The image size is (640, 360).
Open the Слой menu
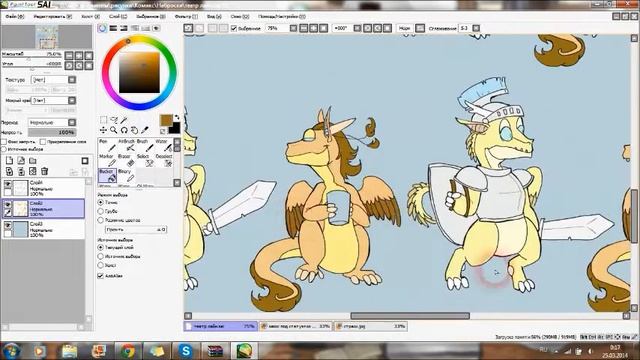pyautogui.click(x=118, y=17)
